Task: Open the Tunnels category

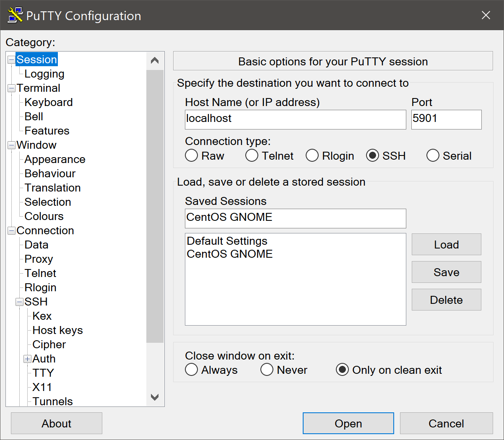Action: (x=53, y=401)
